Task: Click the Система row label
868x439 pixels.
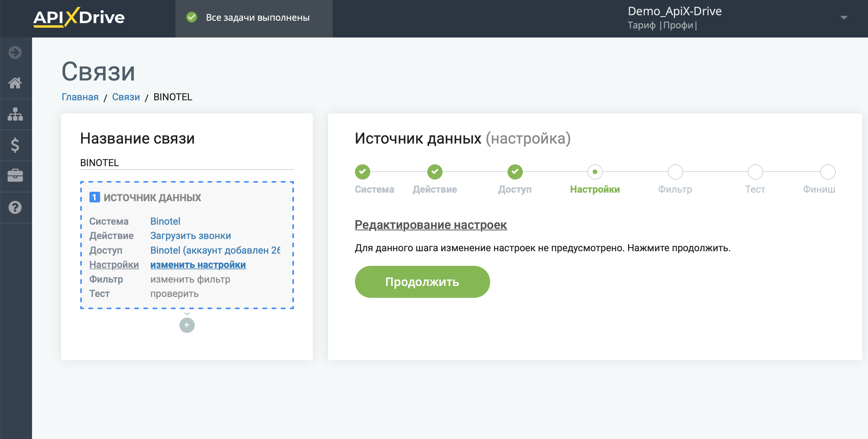Action: [109, 221]
